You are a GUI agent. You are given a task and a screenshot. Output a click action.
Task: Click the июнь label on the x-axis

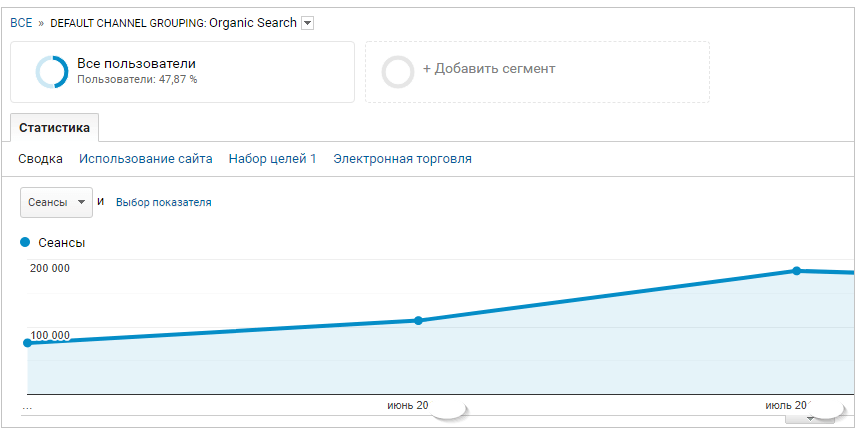click(x=407, y=405)
